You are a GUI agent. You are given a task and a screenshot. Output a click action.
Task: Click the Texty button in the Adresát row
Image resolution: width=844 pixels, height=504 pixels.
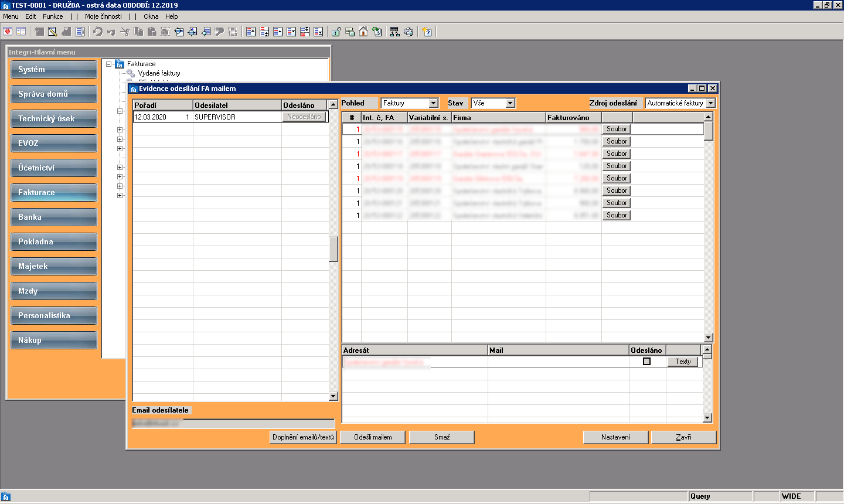(x=683, y=362)
